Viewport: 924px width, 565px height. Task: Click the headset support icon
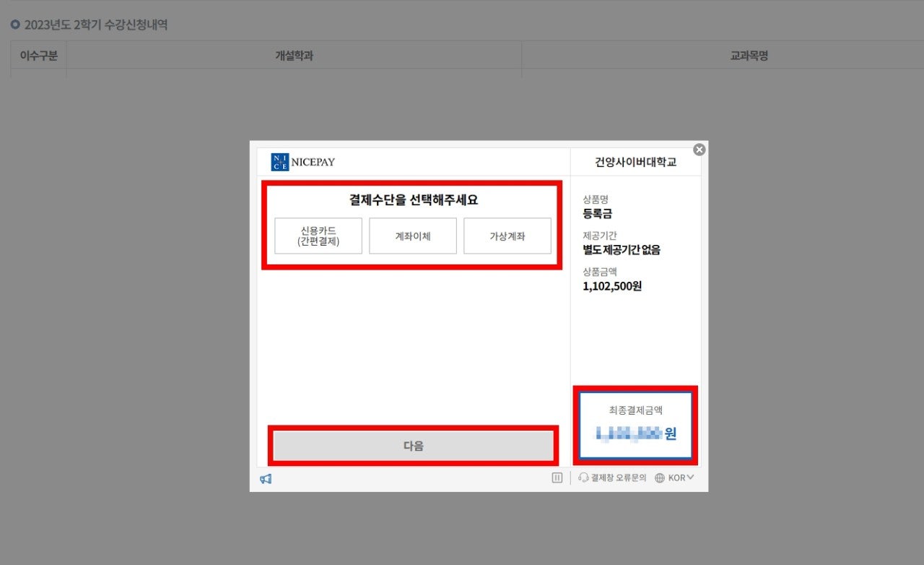[x=583, y=478]
